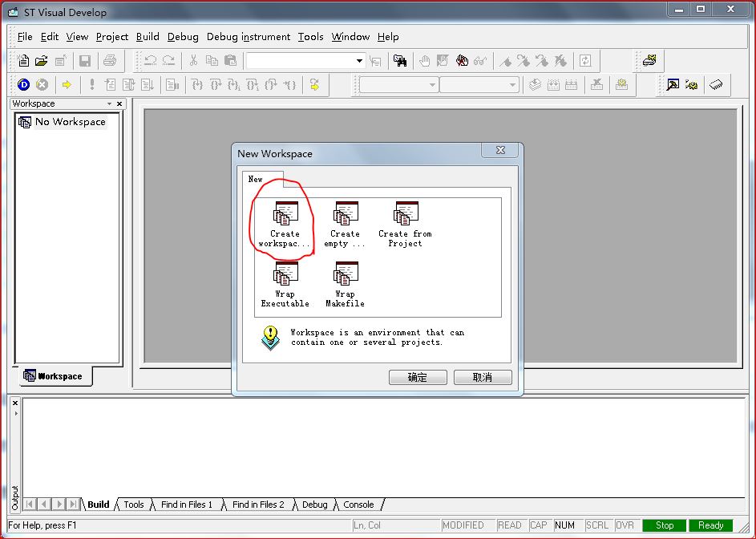Switch to the Find in Files 2 tab
Screen dimensions: 756x539
(x=258, y=505)
